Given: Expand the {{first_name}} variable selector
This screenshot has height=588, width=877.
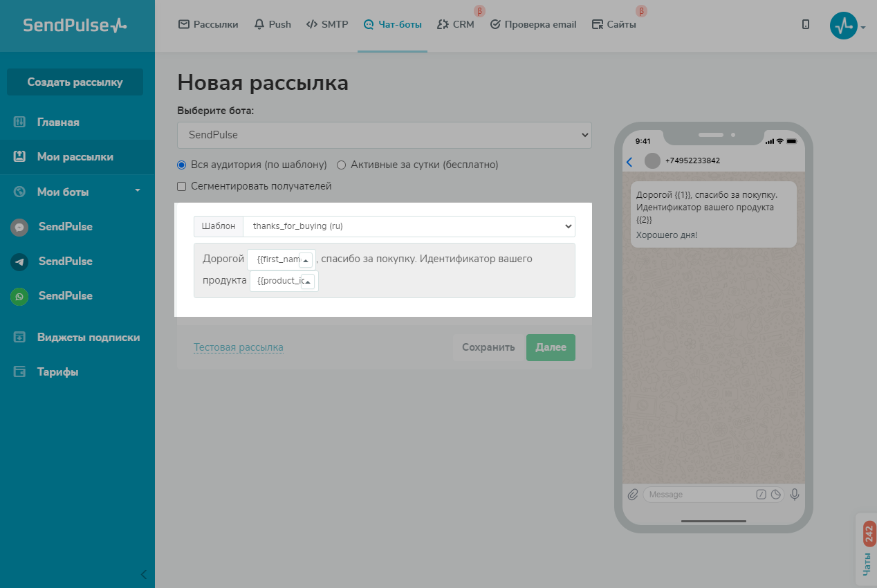Looking at the screenshot, I should click(305, 260).
